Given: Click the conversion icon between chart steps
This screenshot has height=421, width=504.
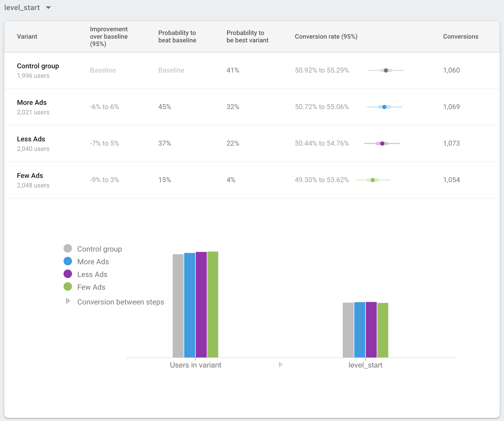Looking at the screenshot, I should (281, 365).
